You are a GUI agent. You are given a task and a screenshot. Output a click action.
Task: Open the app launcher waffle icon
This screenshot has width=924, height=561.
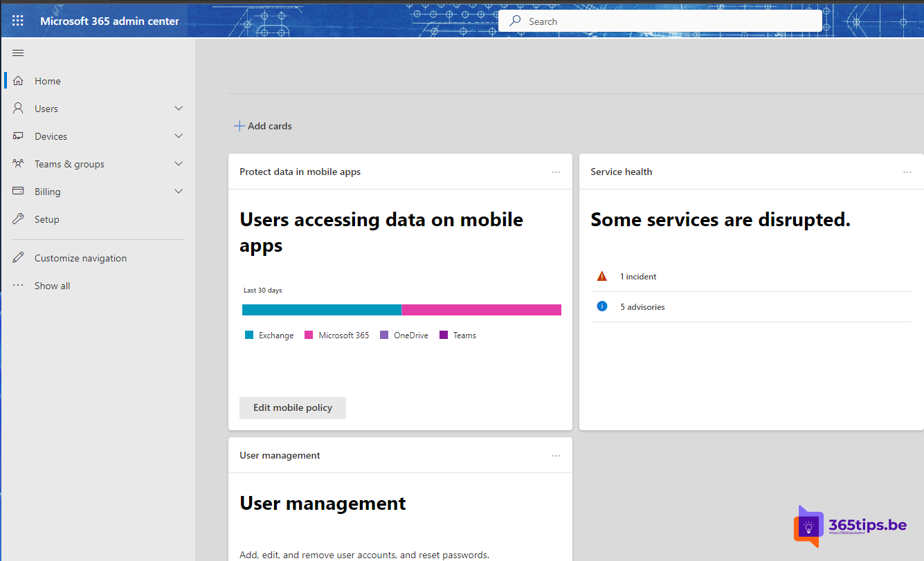click(x=18, y=21)
